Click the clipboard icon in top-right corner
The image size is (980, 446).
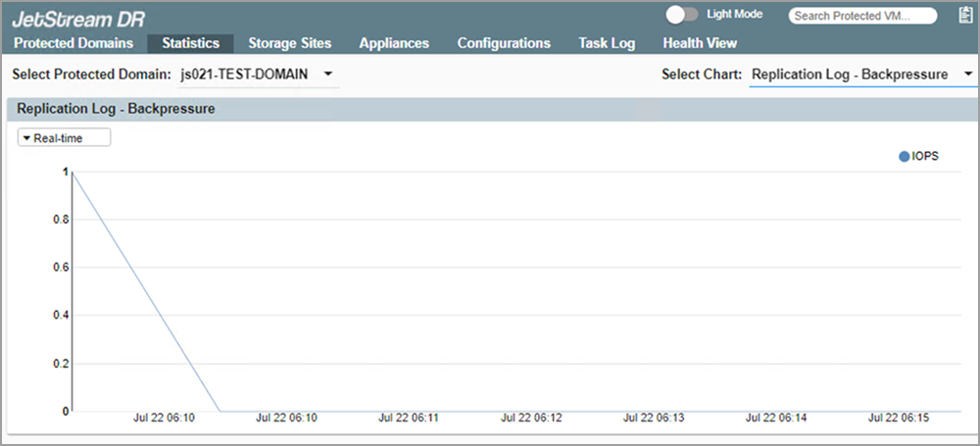coord(964,15)
